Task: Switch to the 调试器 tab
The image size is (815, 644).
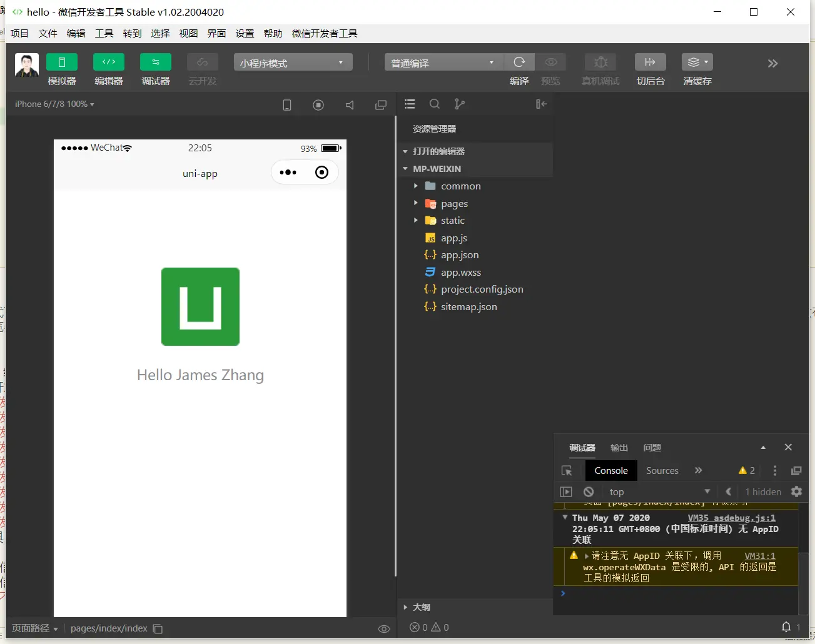Action: (582, 448)
